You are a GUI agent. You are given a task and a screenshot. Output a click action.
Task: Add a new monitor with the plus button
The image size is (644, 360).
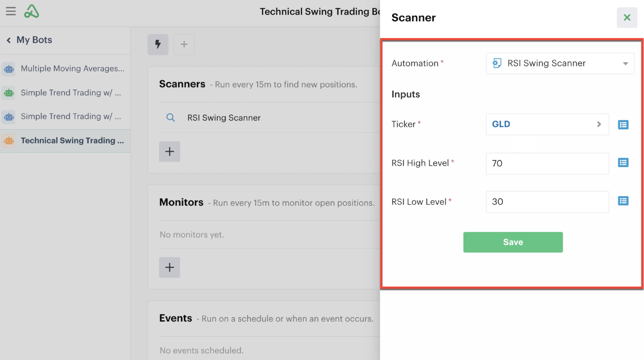[169, 267]
